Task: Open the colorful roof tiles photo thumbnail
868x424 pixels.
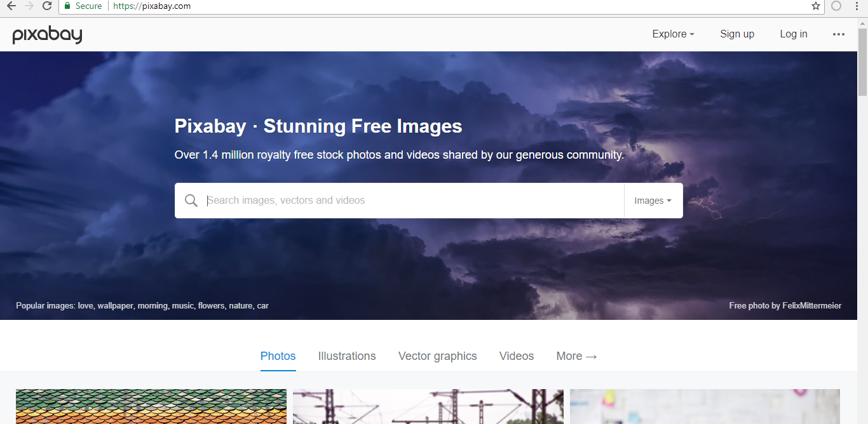Action: point(151,407)
